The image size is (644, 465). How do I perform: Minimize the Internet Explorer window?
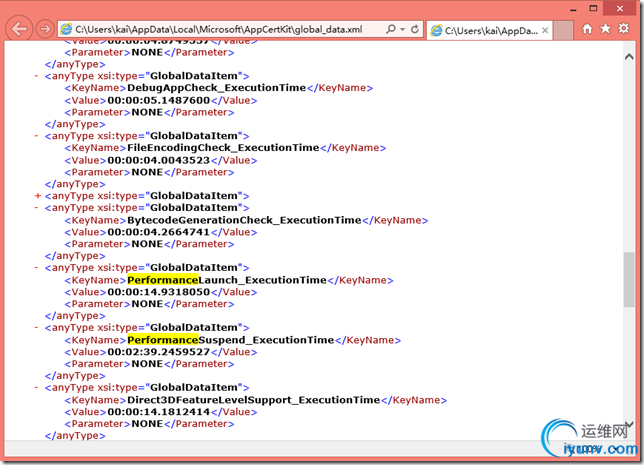(573, 9)
